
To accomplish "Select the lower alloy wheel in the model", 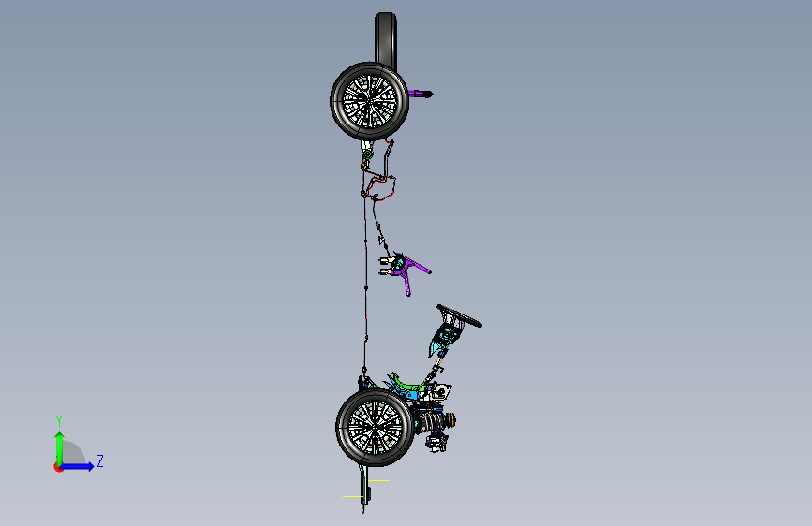I will pos(375,428).
